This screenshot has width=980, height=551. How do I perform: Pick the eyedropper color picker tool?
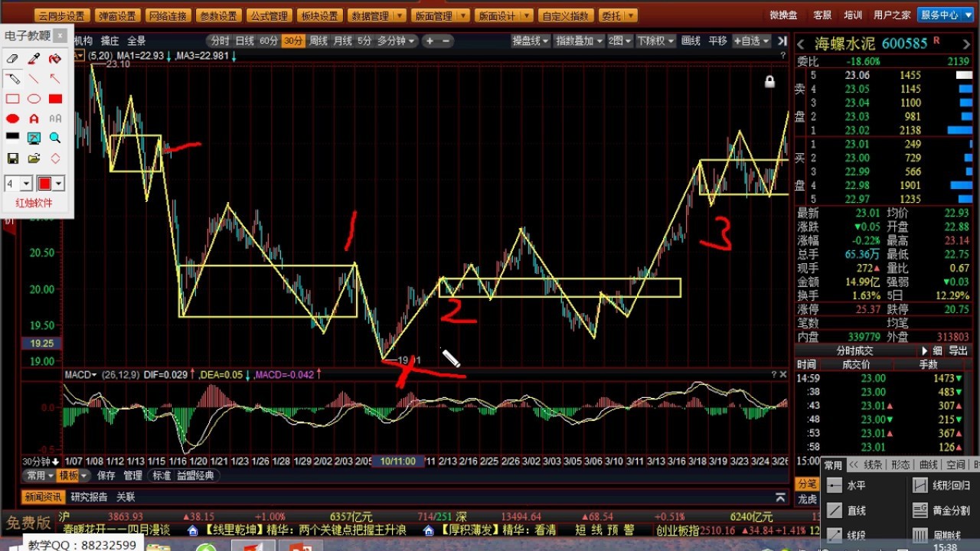(34, 59)
